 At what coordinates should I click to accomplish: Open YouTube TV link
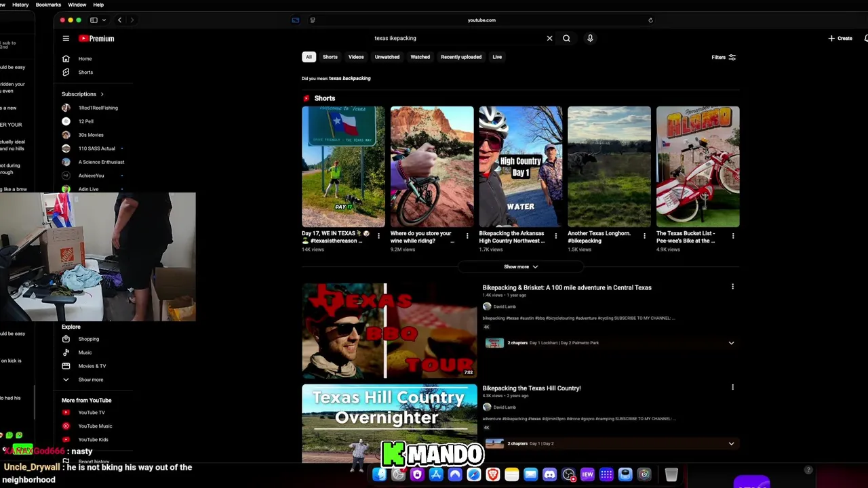pos(91,413)
